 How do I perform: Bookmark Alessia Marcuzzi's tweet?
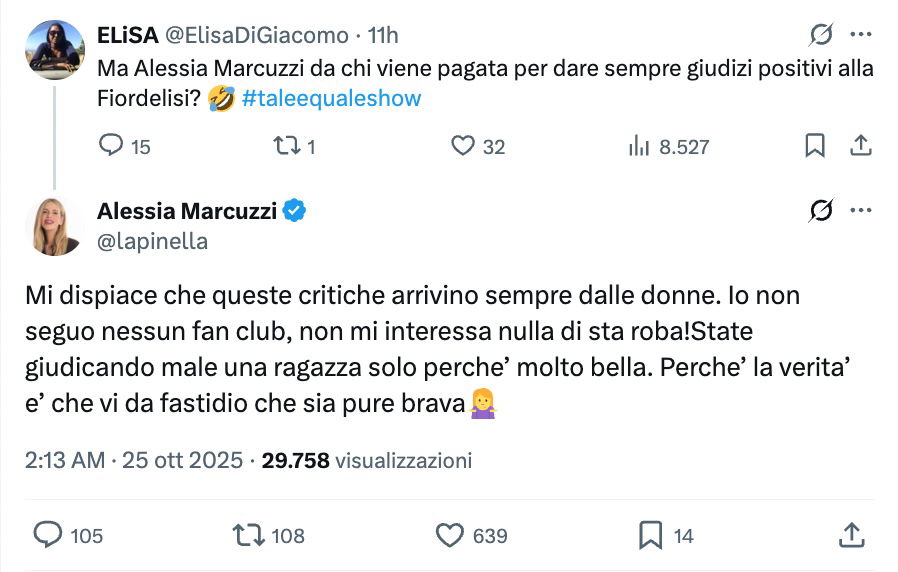coord(650,535)
